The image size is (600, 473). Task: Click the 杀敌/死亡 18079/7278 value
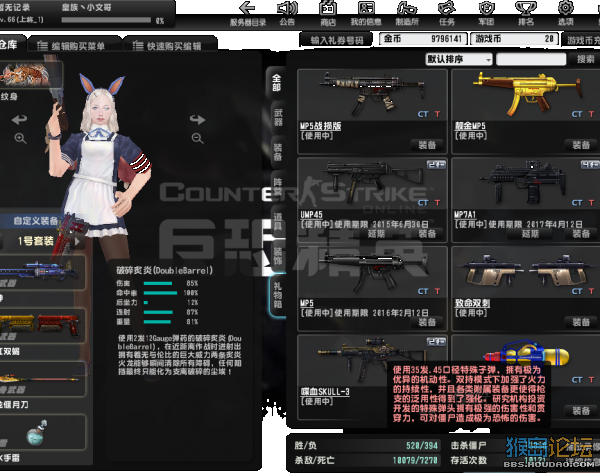pos(415,460)
